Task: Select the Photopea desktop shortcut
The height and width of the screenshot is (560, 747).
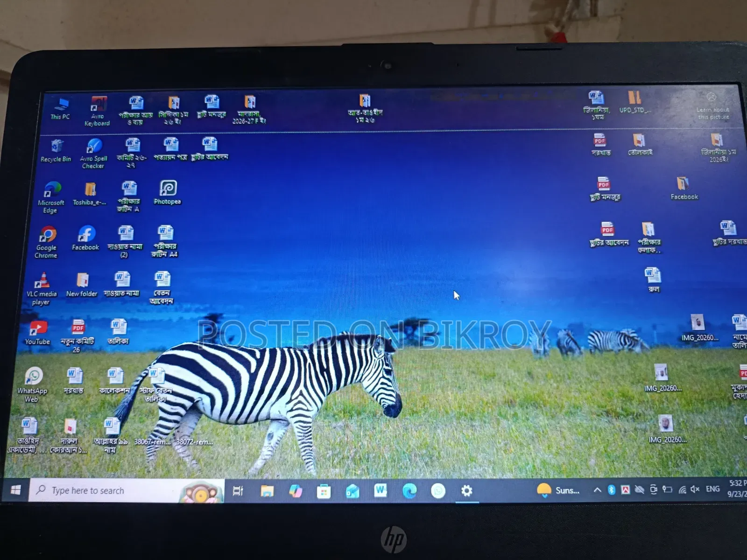Action: (168, 192)
